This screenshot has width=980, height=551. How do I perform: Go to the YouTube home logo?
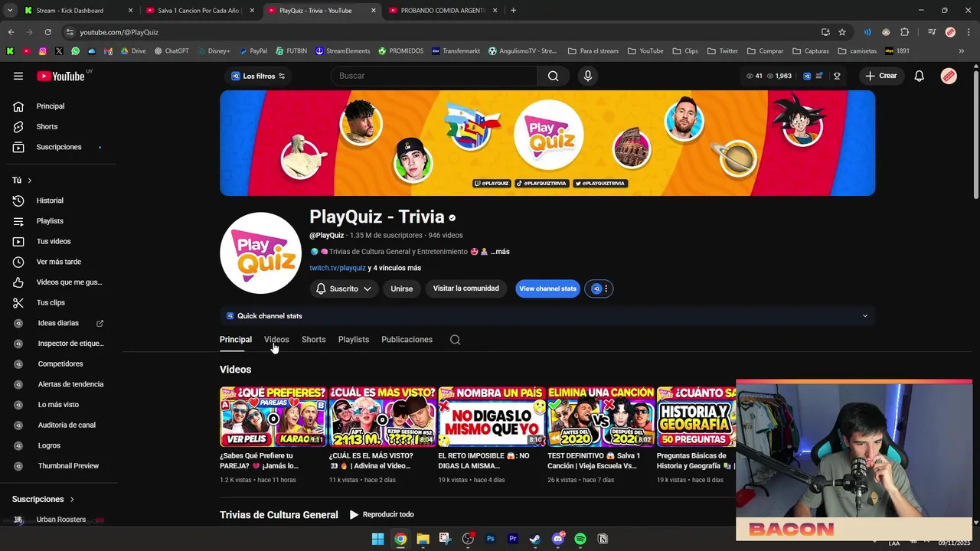click(60, 76)
